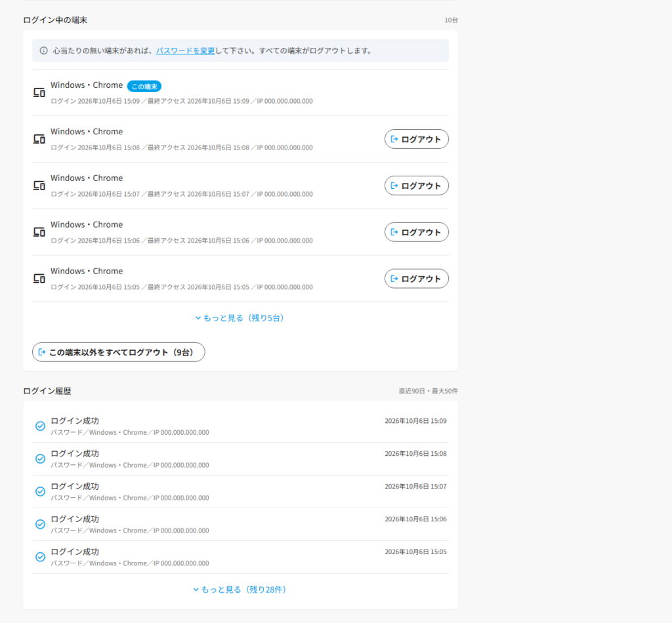Click Windows・Chrome title of the 15:06 device
Screen dimensions: 672x623
(x=87, y=224)
